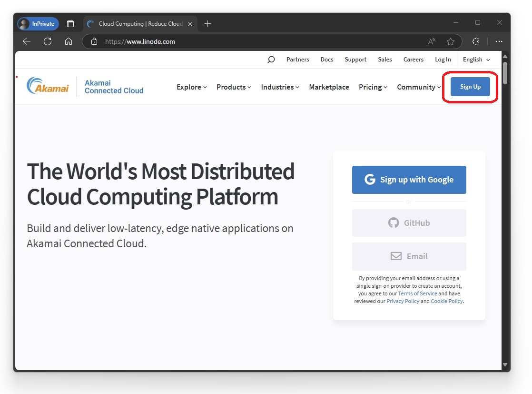Screen dimensions: 532x394
Task: Click the Akamai logo
Action: pyautogui.click(x=48, y=86)
